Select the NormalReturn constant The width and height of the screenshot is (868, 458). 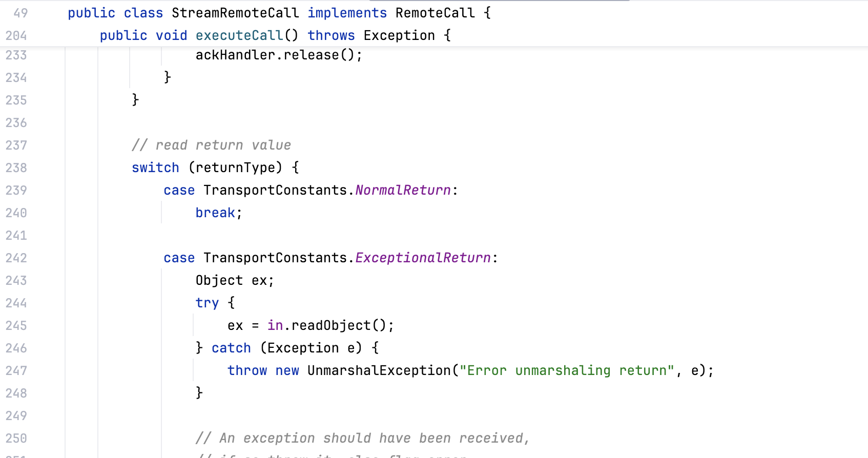click(x=403, y=190)
